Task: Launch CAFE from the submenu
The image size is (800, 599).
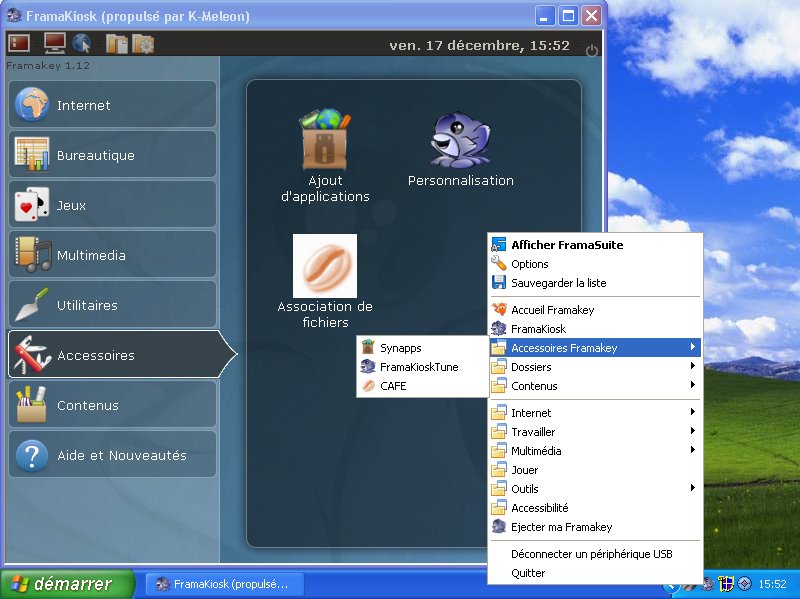Action: (x=422, y=386)
